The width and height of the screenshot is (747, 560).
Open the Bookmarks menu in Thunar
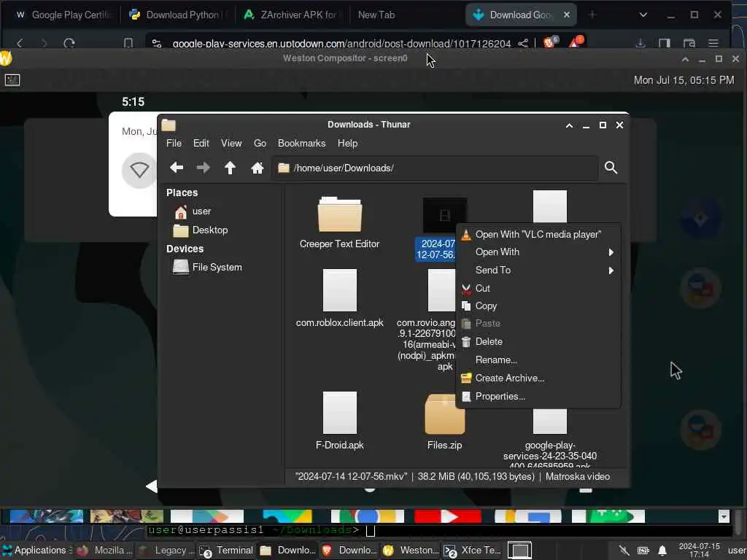[x=301, y=144]
